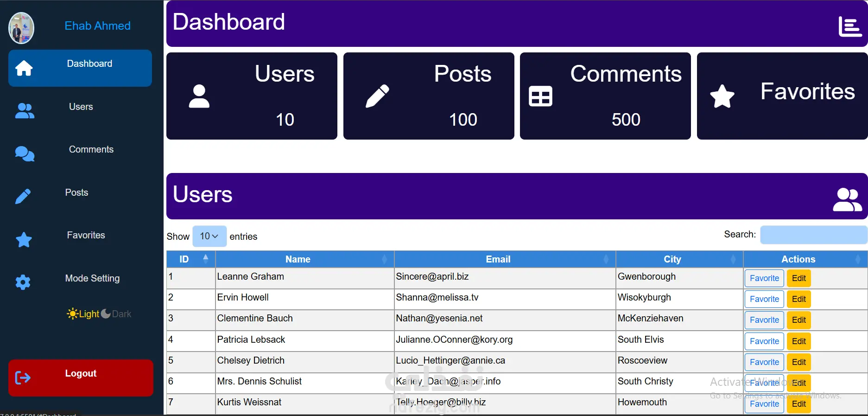Favorite the user Leanne Graham
This screenshot has height=416, width=868.
pyautogui.click(x=764, y=278)
